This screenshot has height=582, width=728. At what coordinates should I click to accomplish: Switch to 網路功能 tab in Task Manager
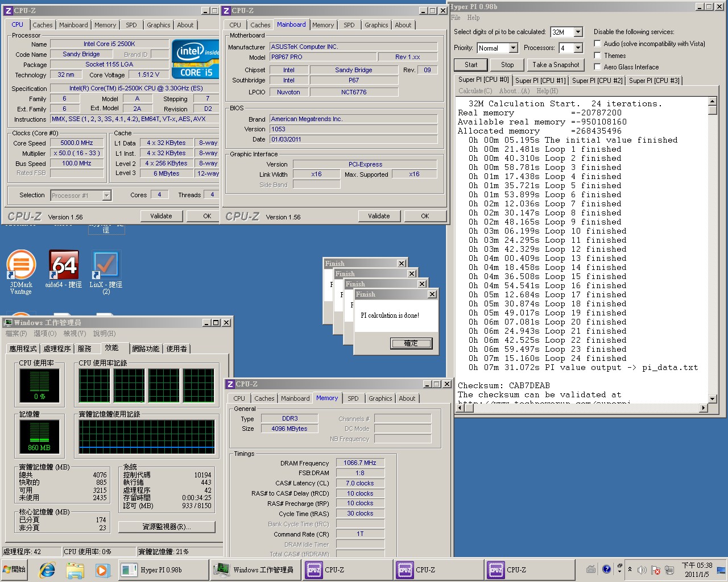tap(146, 349)
